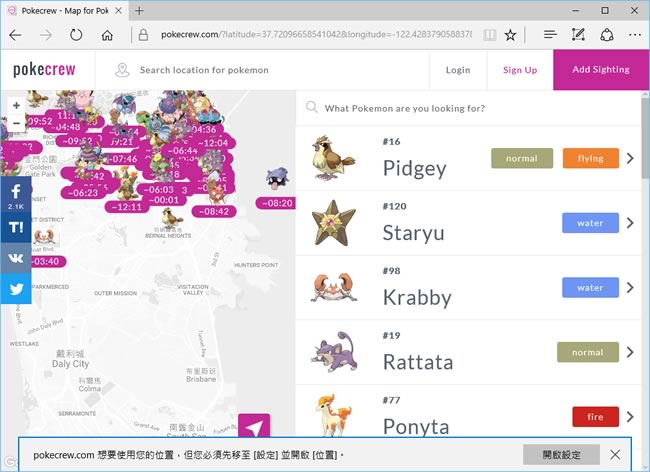Image resolution: width=650 pixels, height=472 pixels.
Task: Close the Pokecrew browser tab
Action: pyautogui.click(x=119, y=11)
